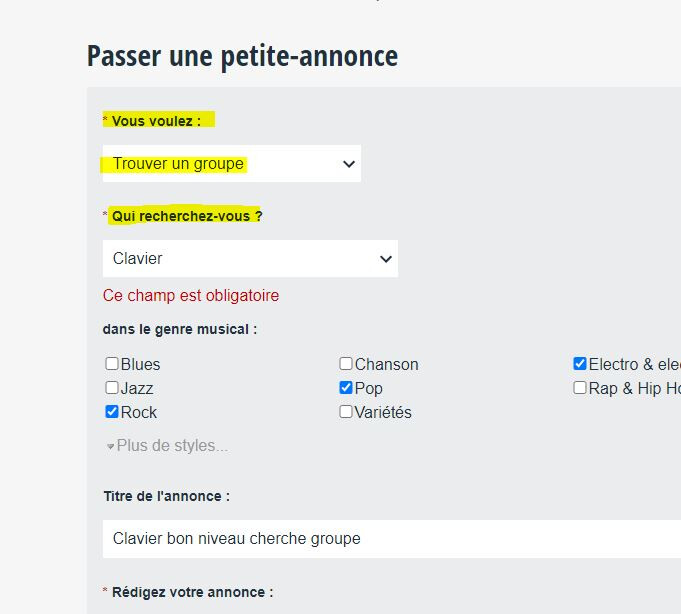Disable the Pop genre checkbox
Screen dimensions: 681x614
[346, 388]
